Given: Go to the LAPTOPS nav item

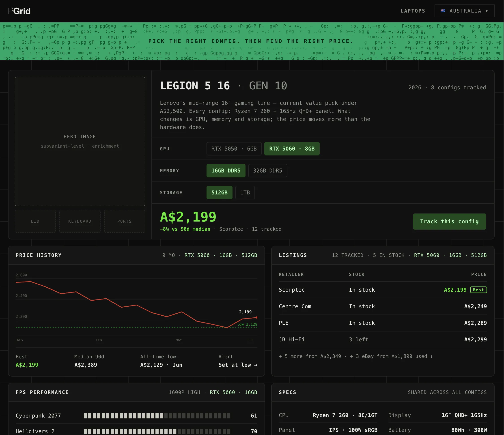Looking at the screenshot, I should pos(413,11).
